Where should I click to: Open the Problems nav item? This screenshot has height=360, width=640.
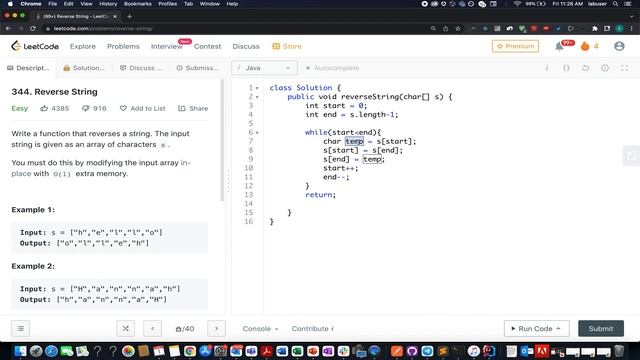[123, 46]
